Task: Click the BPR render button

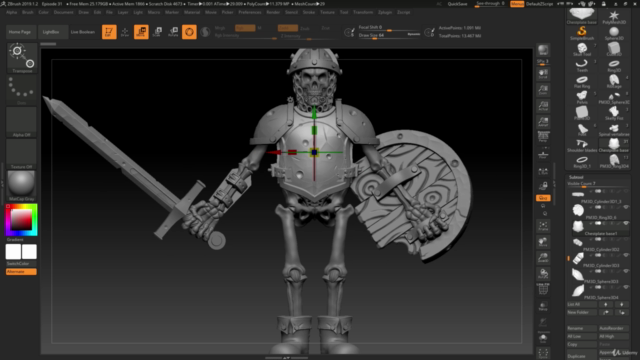Action: click(x=543, y=50)
